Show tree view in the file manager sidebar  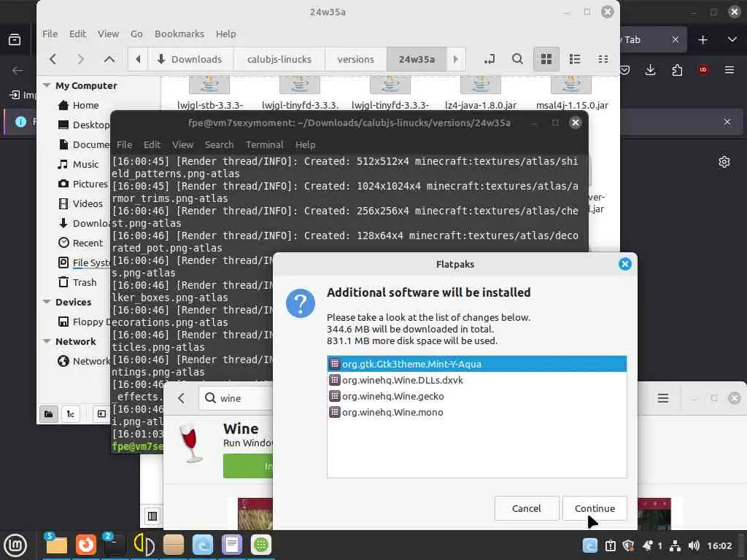(x=71, y=414)
